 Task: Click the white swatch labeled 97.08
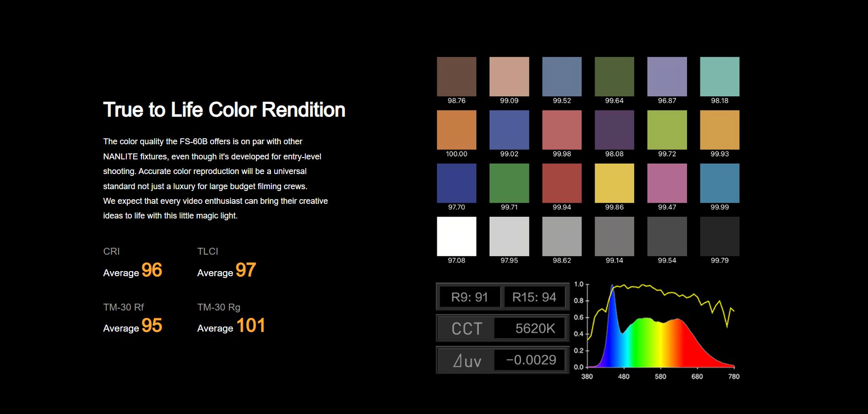click(456, 236)
